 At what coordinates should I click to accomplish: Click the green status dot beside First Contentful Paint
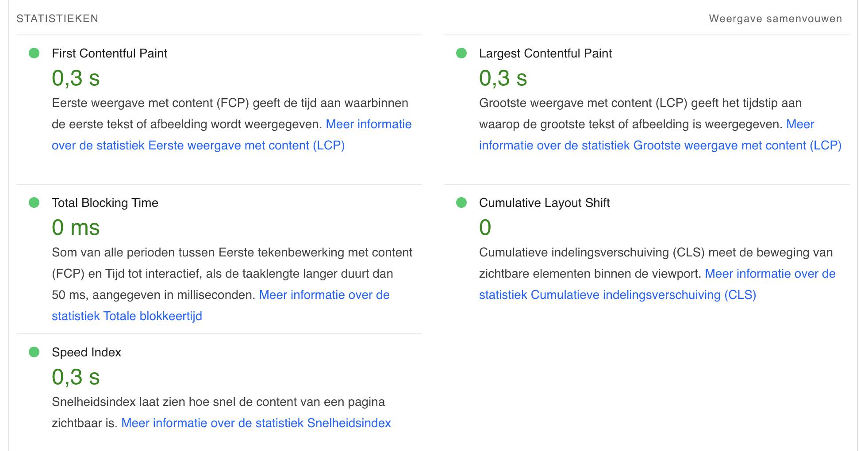coord(34,54)
